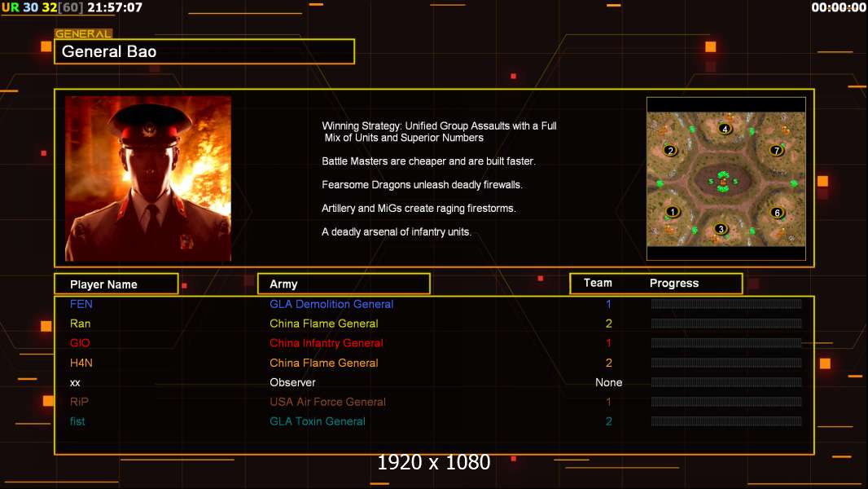Click FEN's loading progress bar
The width and height of the screenshot is (868, 489).
click(726, 303)
